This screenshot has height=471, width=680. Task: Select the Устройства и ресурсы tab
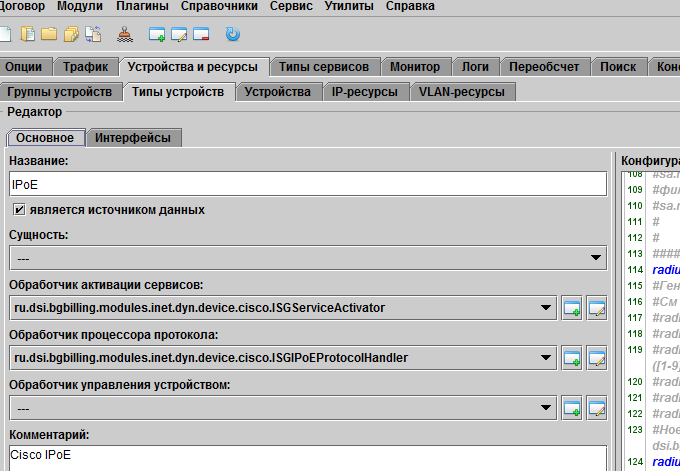point(193,67)
